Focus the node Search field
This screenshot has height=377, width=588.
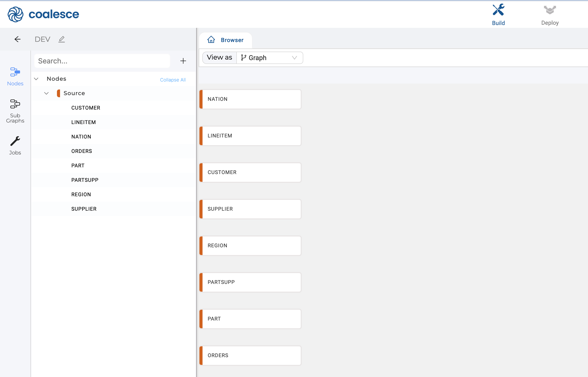102,61
